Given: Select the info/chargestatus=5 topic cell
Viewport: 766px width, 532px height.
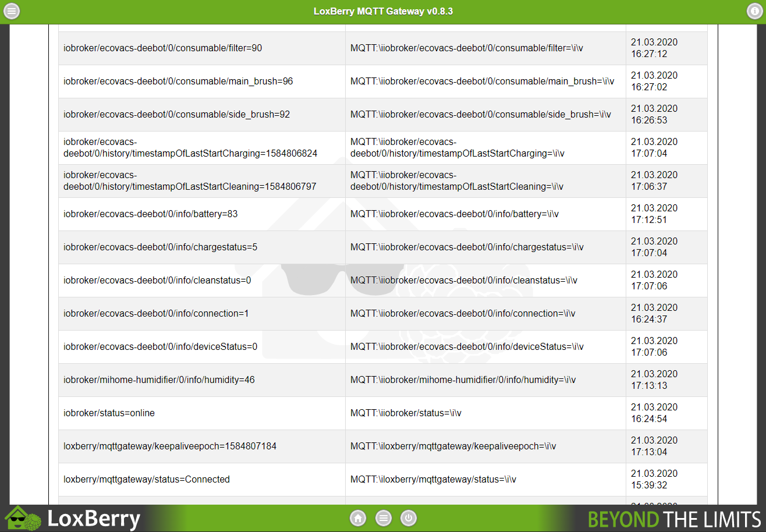Looking at the screenshot, I should coord(202,247).
